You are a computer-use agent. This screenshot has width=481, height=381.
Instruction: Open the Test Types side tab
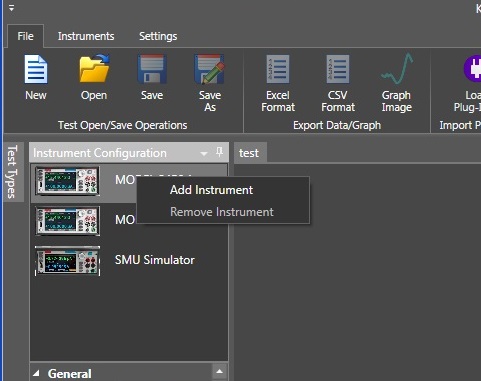point(12,172)
